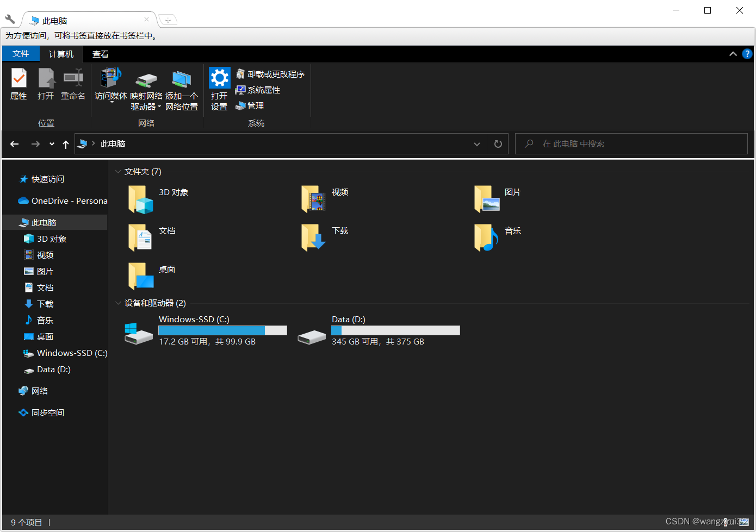The image size is (756, 532).
Task: Select the Data (D:) drive icon
Action: pyautogui.click(x=312, y=337)
